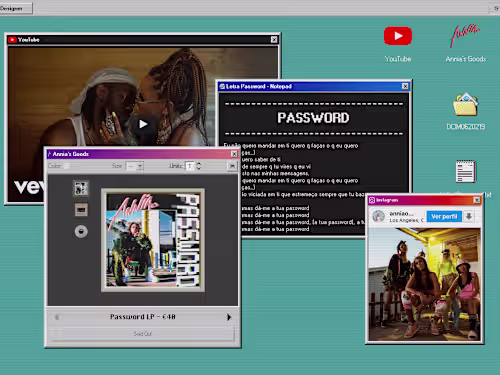Click the download arrow in the Instagram window
Viewport: 500px width, 375px height.
tap(469, 216)
